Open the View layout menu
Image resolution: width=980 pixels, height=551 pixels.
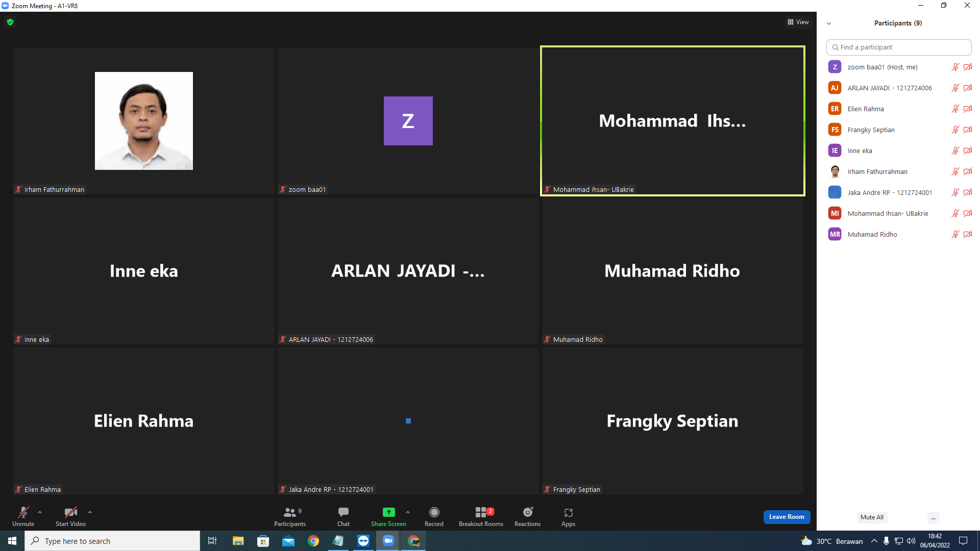(798, 22)
